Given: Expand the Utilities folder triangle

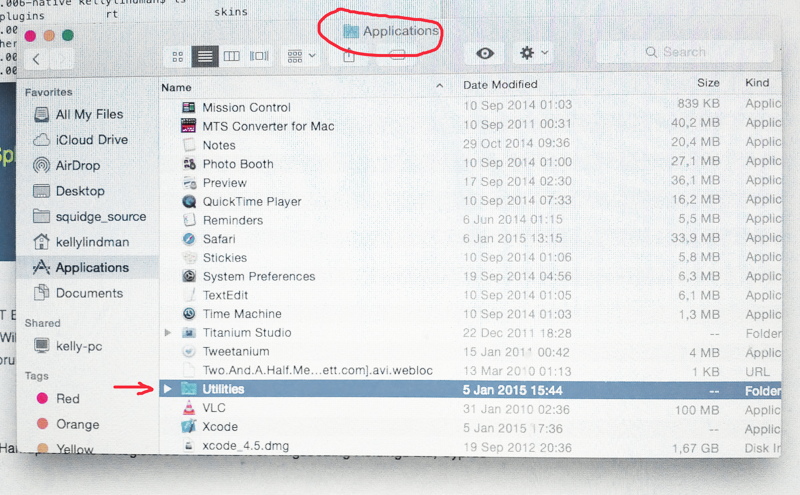Looking at the screenshot, I should [x=167, y=389].
